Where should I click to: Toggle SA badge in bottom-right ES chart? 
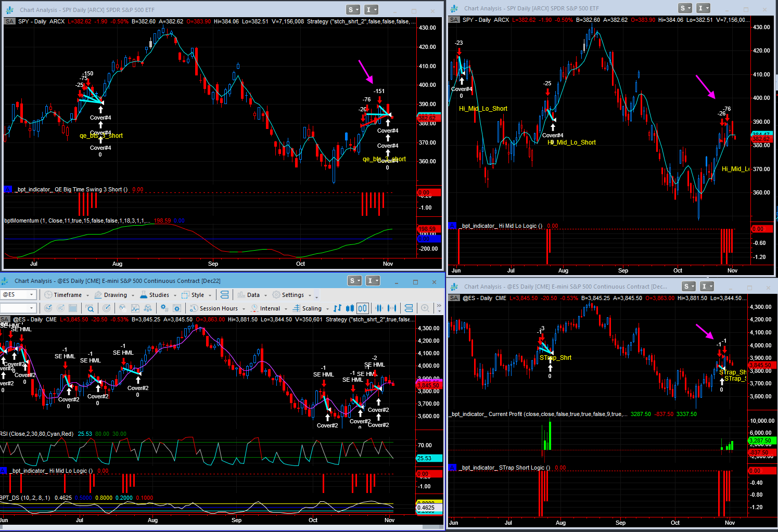454,298
